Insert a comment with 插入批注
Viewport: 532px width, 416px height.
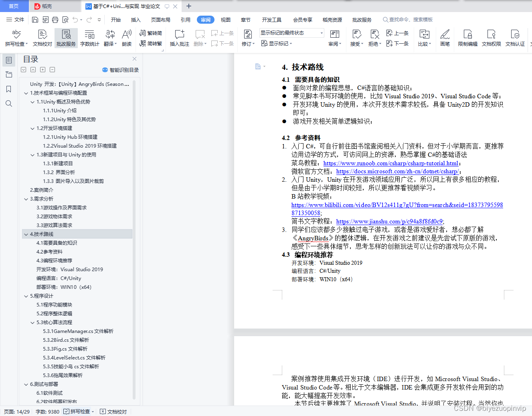179,39
